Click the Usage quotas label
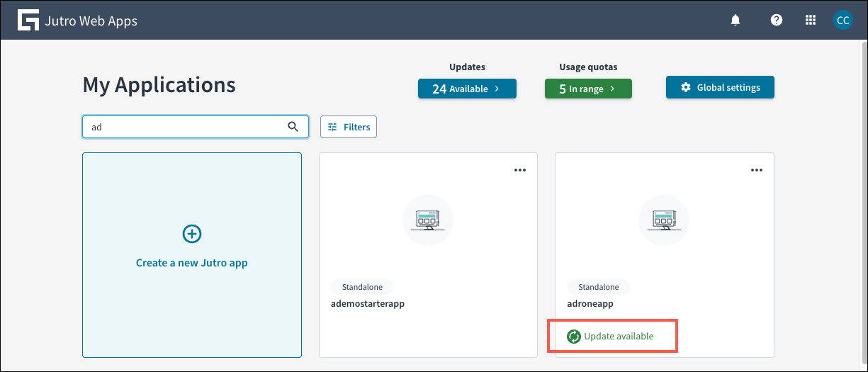This screenshot has width=868, height=372. [x=588, y=67]
